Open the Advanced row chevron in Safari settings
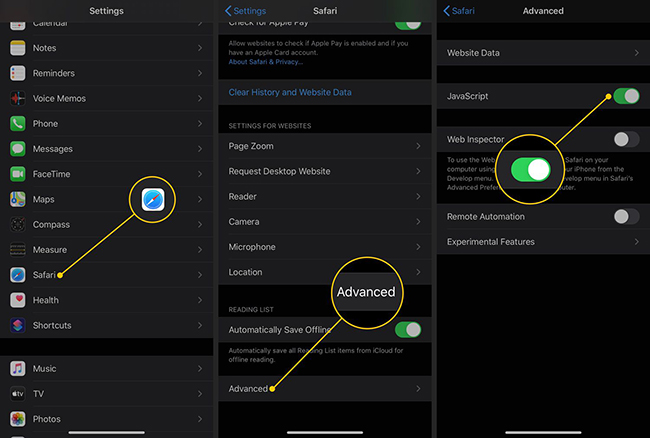This screenshot has width=650, height=438. pos(418,389)
